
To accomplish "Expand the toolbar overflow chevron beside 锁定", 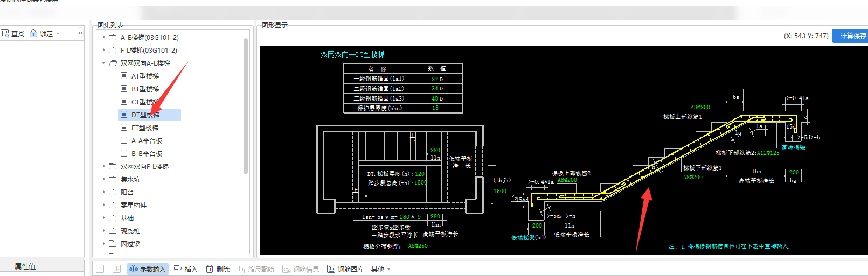I will coord(80,33).
